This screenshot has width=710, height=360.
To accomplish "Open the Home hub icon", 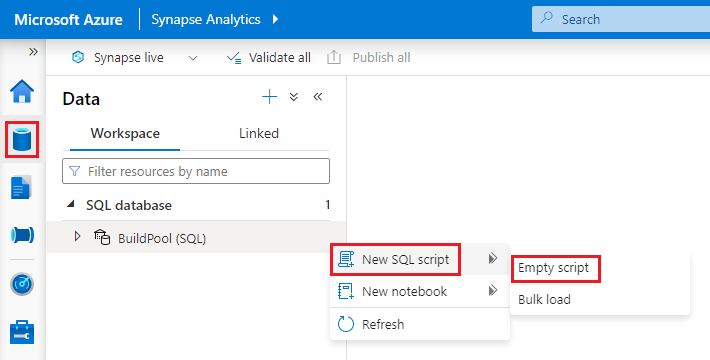I will (22, 91).
